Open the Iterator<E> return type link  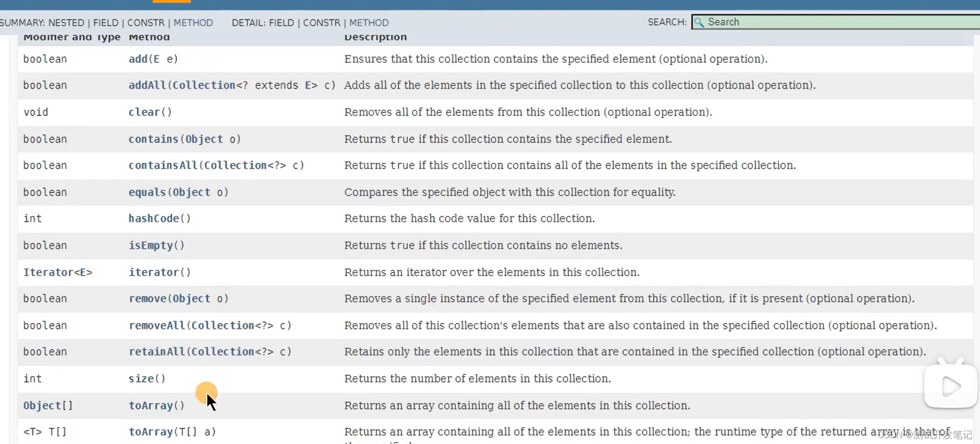pyautogui.click(x=48, y=272)
